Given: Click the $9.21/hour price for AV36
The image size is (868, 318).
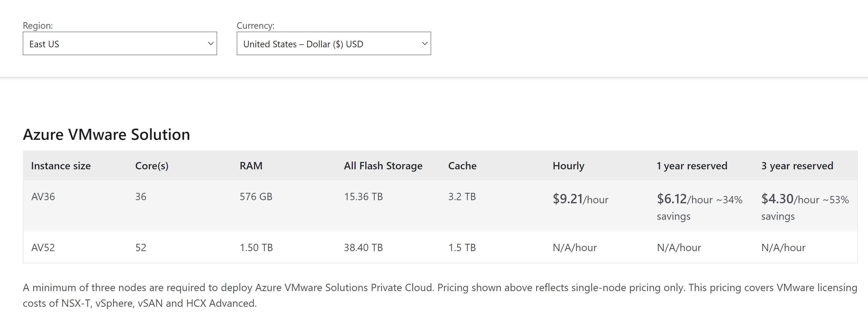Looking at the screenshot, I should (x=580, y=199).
